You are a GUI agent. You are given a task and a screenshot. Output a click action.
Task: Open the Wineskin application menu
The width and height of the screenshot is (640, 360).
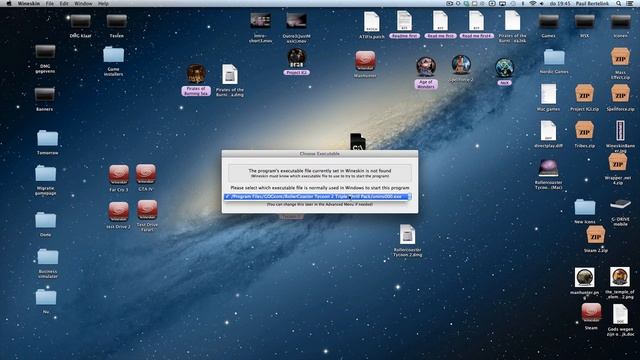point(29,3)
